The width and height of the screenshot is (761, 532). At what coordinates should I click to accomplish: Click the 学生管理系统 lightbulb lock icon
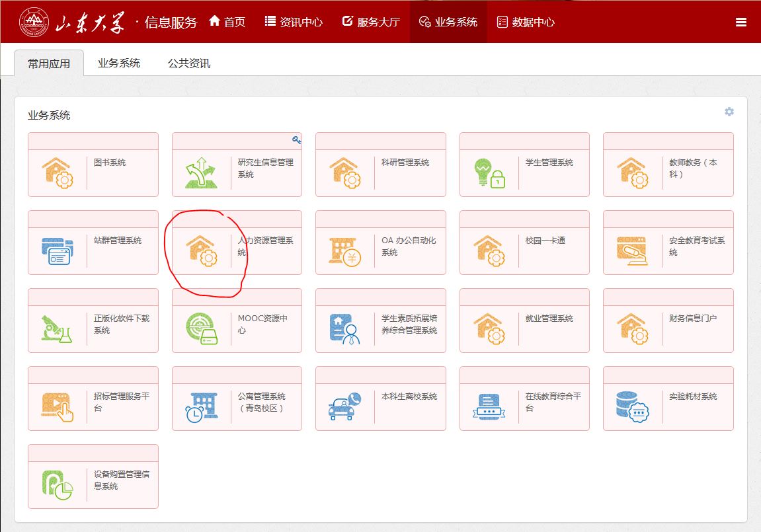(489, 172)
